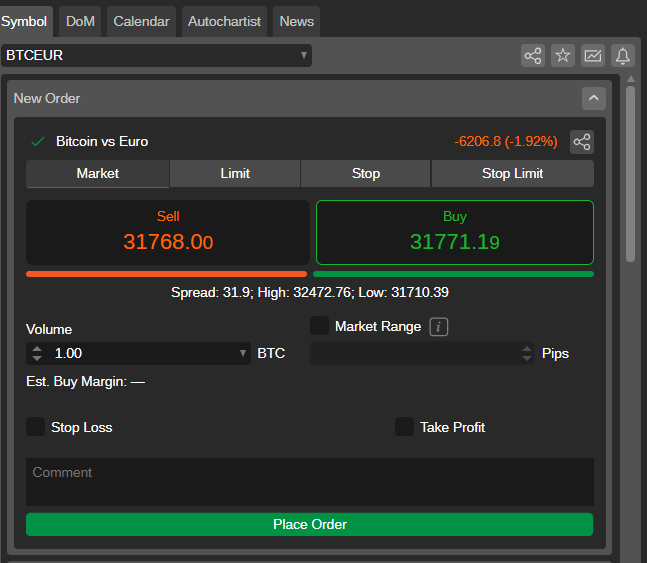Viewport: 647px width, 563px height.
Task: Enable the Market Range checkbox
Action: pos(320,326)
